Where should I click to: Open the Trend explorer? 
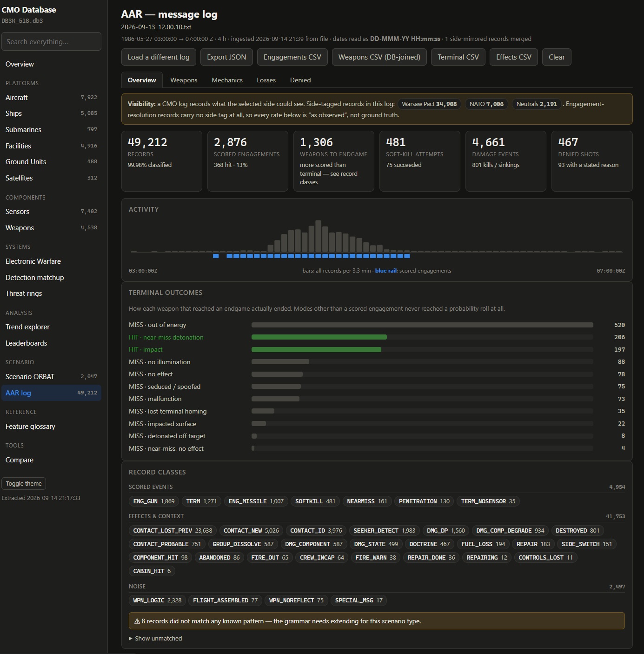tap(51, 327)
